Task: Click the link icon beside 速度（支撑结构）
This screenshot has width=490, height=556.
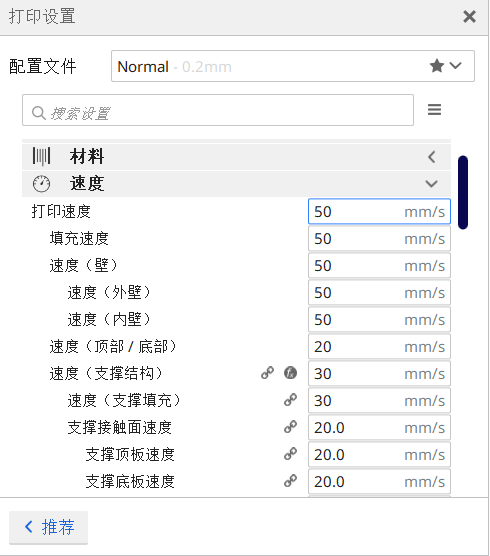Action: [x=267, y=373]
